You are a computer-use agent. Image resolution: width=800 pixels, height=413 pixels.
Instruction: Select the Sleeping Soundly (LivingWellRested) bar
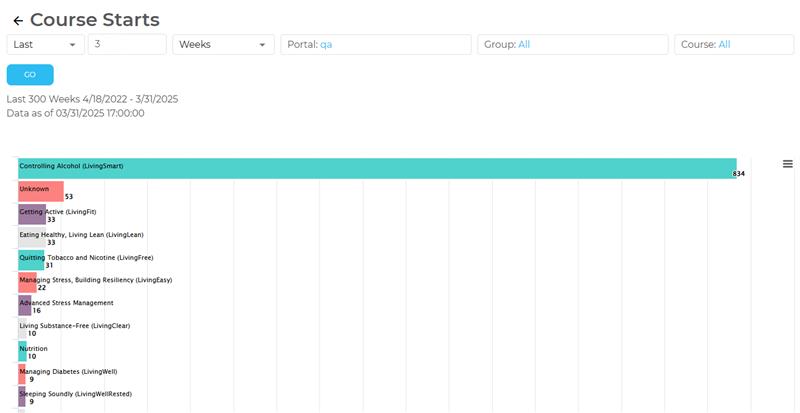22,396
